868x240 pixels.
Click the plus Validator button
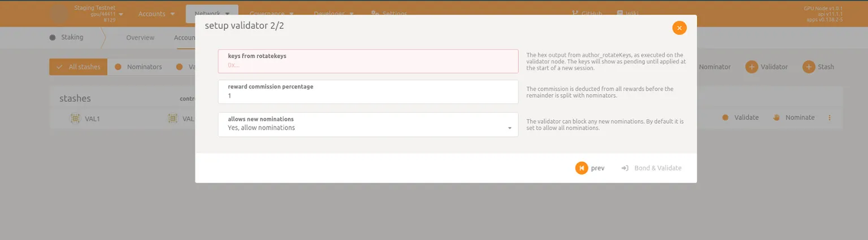[x=767, y=67]
